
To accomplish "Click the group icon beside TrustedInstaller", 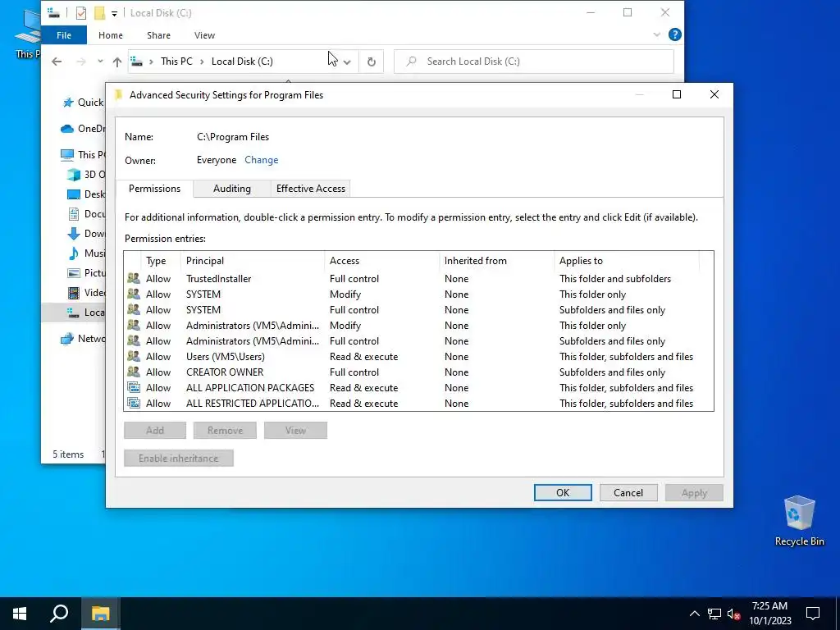I will point(134,279).
